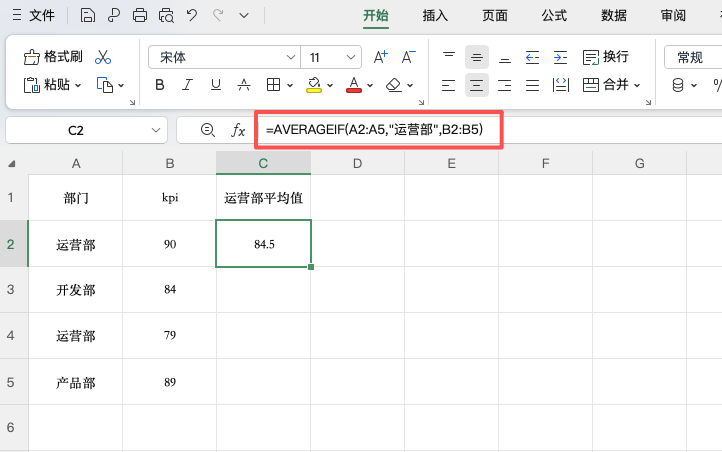Toggle Italic formatting
Viewport: 722px width, 452px height.
(x=187, y=85)
